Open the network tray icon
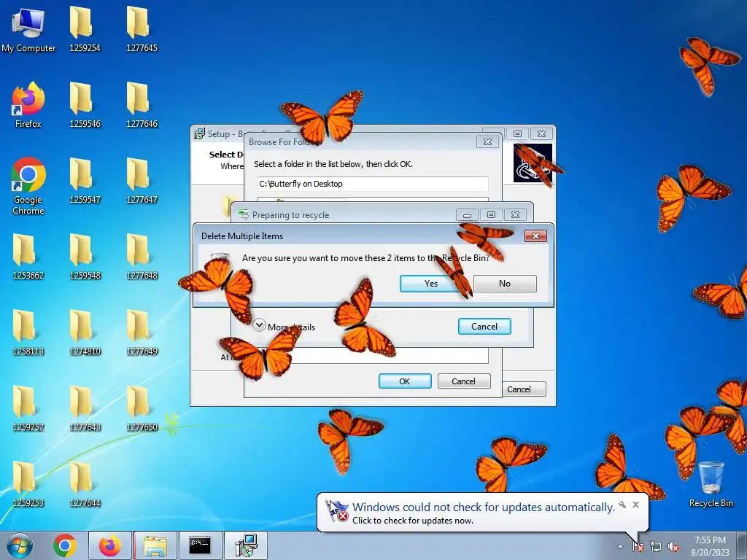The width and height of the screenshot is (747, 560). pos(656,547)
